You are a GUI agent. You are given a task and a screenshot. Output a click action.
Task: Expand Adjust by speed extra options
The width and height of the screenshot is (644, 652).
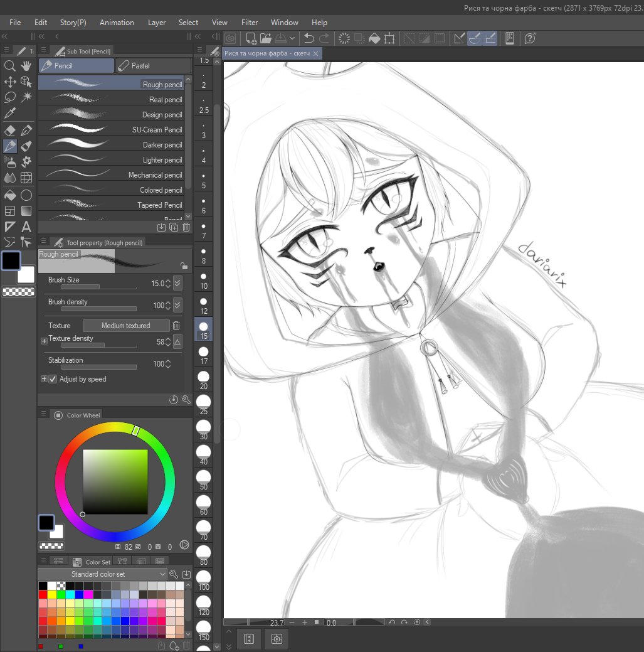[x=44, y=379]
